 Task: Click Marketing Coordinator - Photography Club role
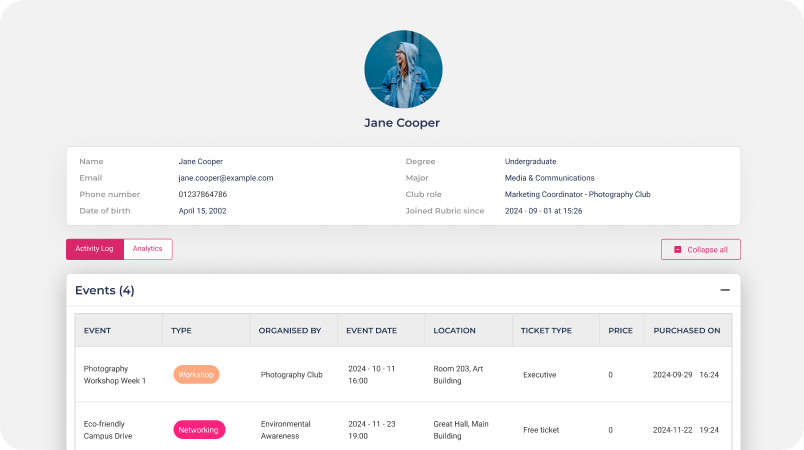pos(577,194)
